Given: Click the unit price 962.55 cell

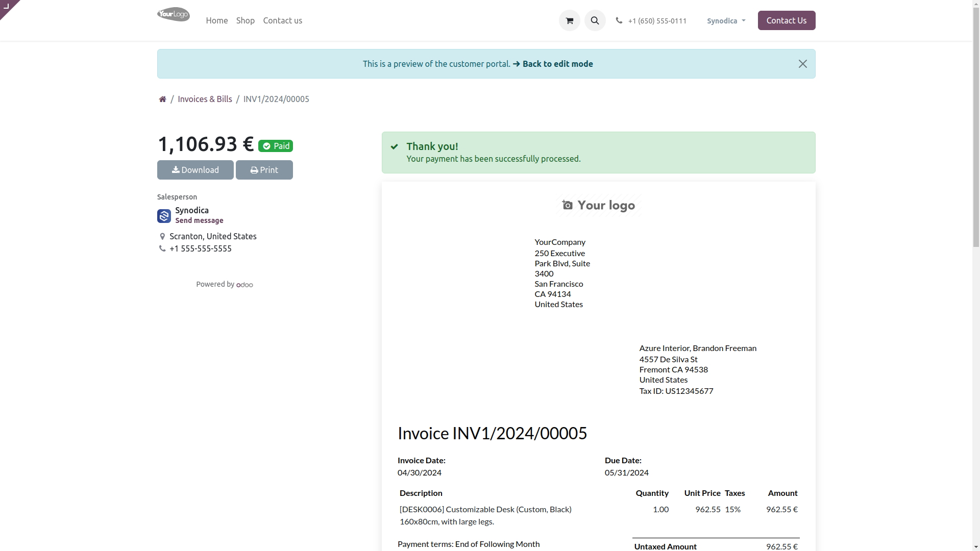Looking at the screenshot, I should click(708, 509).
